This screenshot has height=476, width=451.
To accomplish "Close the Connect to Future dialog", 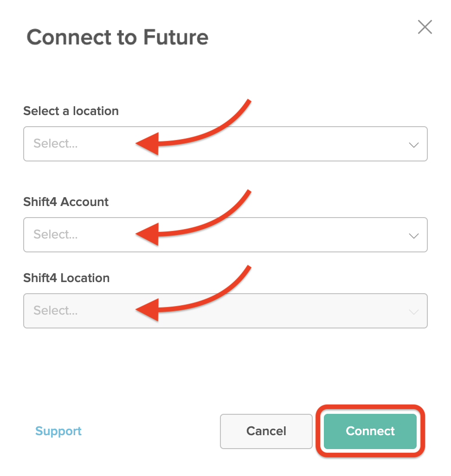I will (425, 27).
